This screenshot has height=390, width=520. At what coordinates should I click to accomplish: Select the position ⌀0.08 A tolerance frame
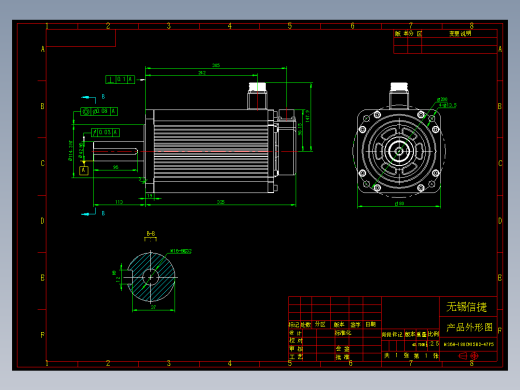point(99,111)
